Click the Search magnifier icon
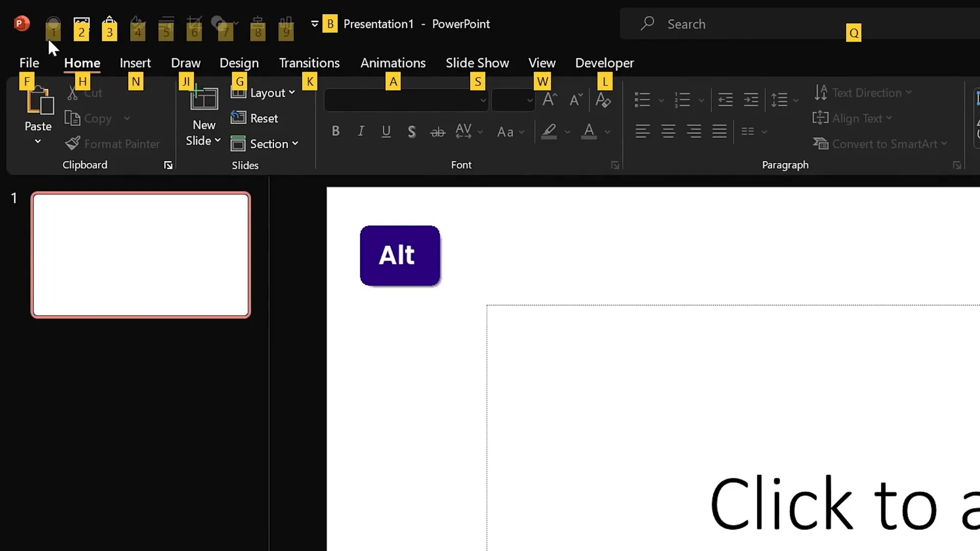The height and width of the screenshot is (551, 980). (647, 23)
